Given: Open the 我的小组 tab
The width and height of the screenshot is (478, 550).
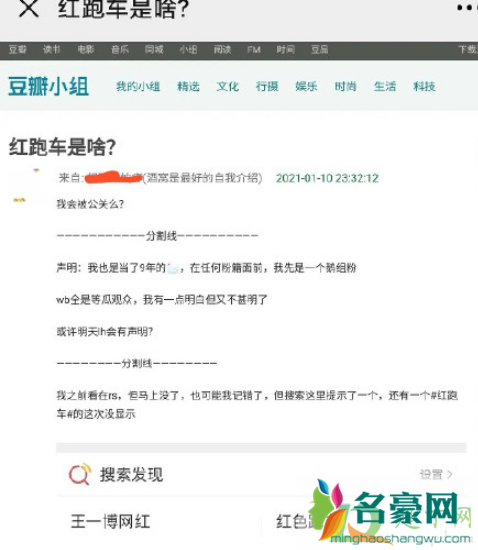Looking at the screenshot, I should click(x=138, y=86).
